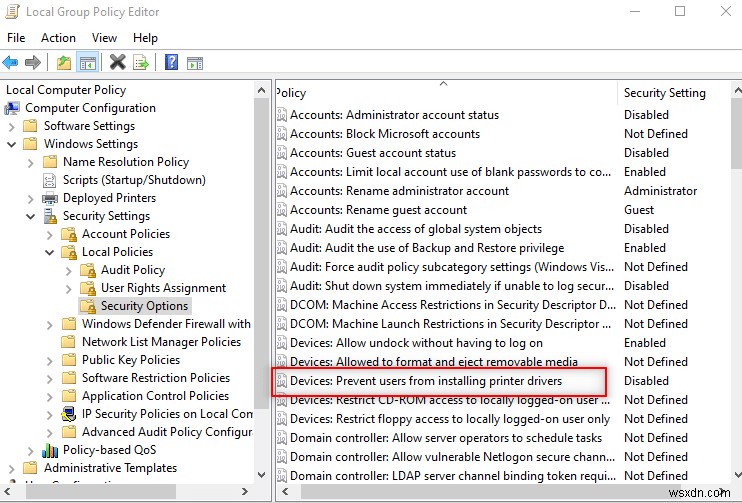Screen dimensions: 742x503
Task: Click the blue Help question mark icon
Action: click(x=171, y=62)
